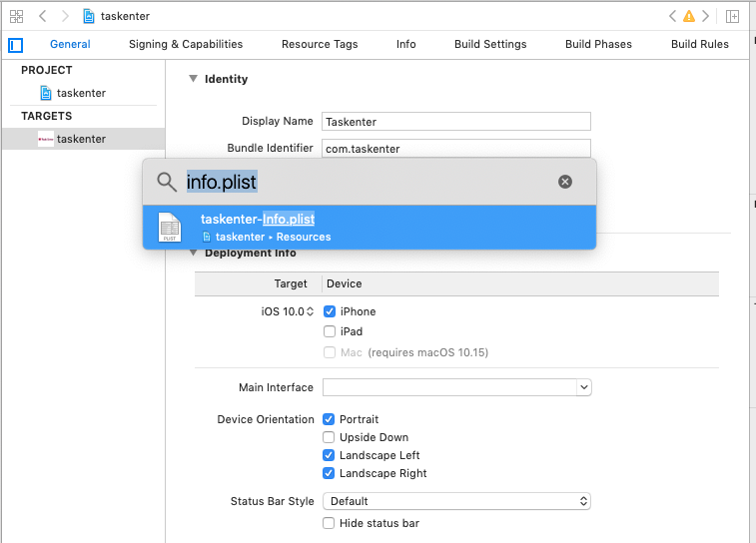Enable the iPad device checkbox
The width and height of the screenshot is (756, 543).
pos(330,331)
